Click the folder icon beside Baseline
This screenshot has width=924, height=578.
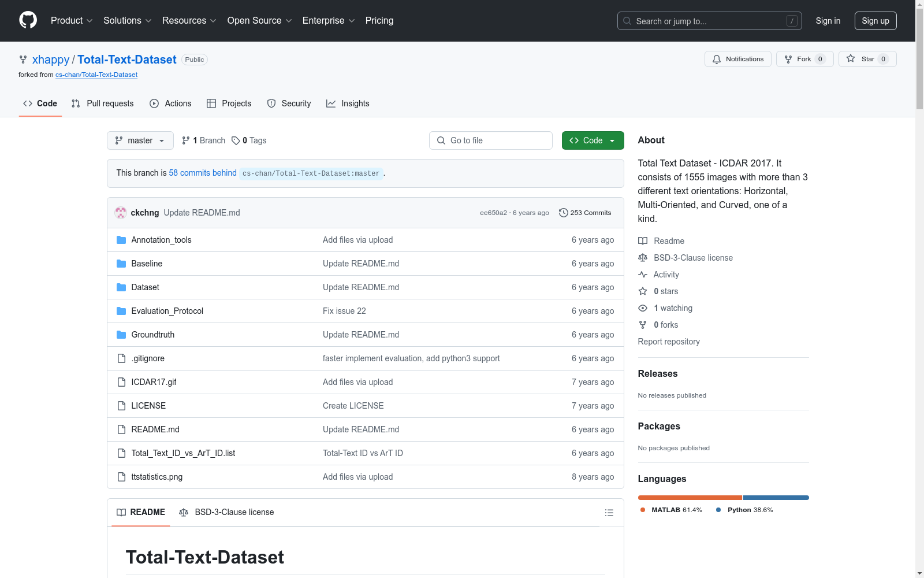(x=121, y=264)
